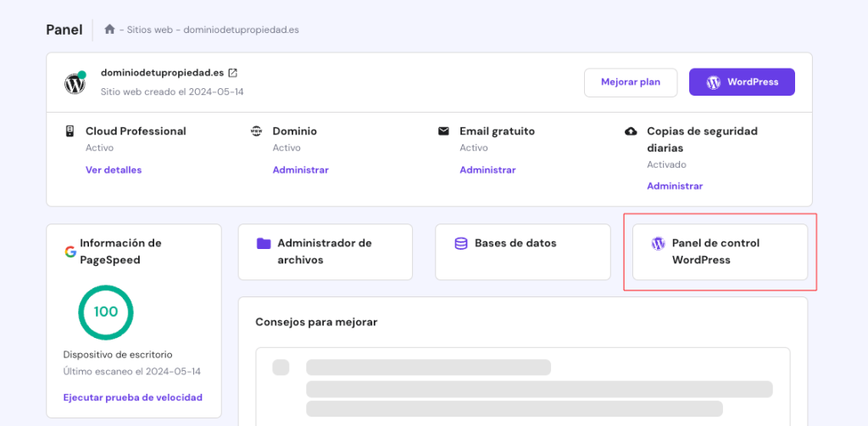Click the databases stack icon

point(460,244)
